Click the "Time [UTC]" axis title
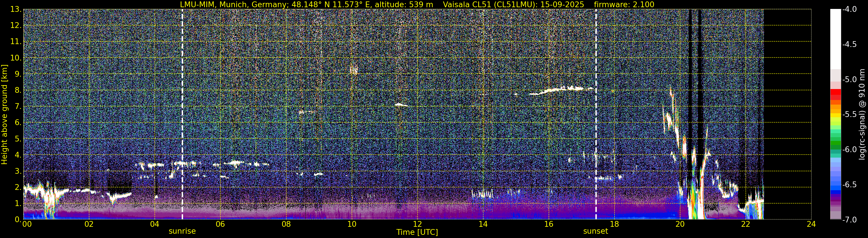This screenshot has height=238, width=868. click(417, 232)
